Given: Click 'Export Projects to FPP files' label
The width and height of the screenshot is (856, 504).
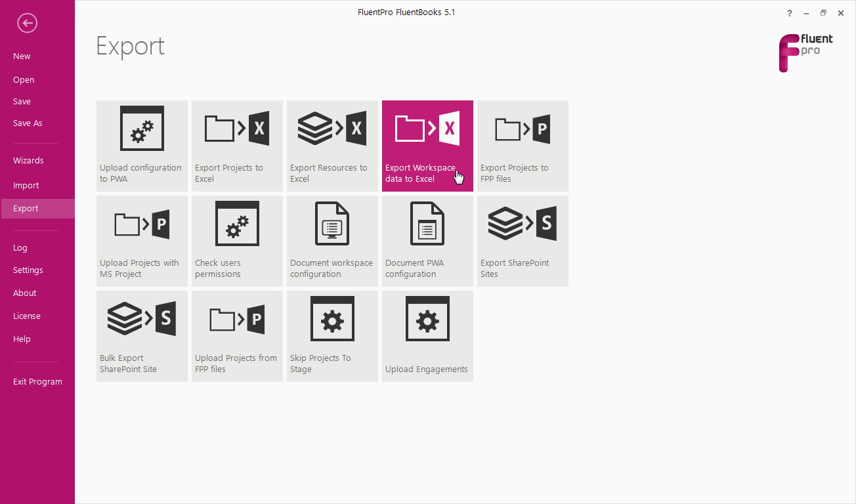Looking at the screenshot, I should pos(515,173).
